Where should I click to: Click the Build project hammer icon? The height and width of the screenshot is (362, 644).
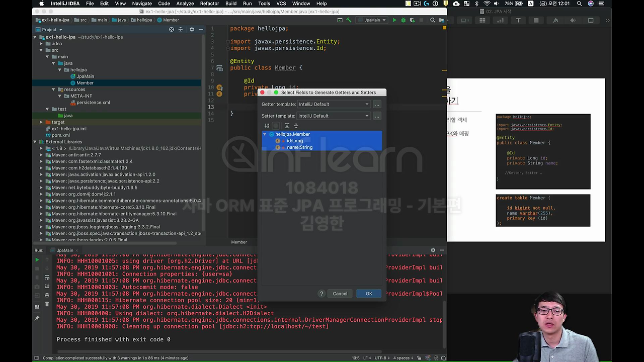point(349,20)
